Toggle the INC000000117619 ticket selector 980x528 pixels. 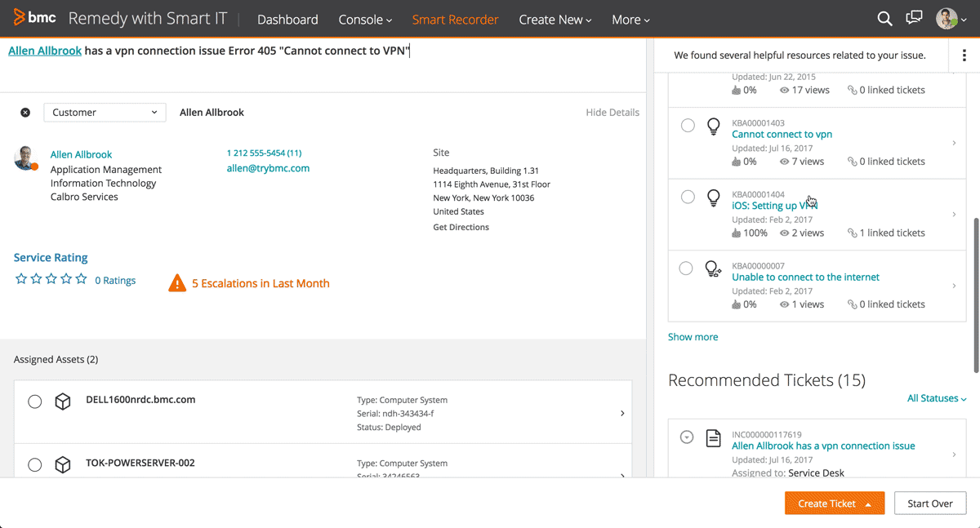point(687,437)
